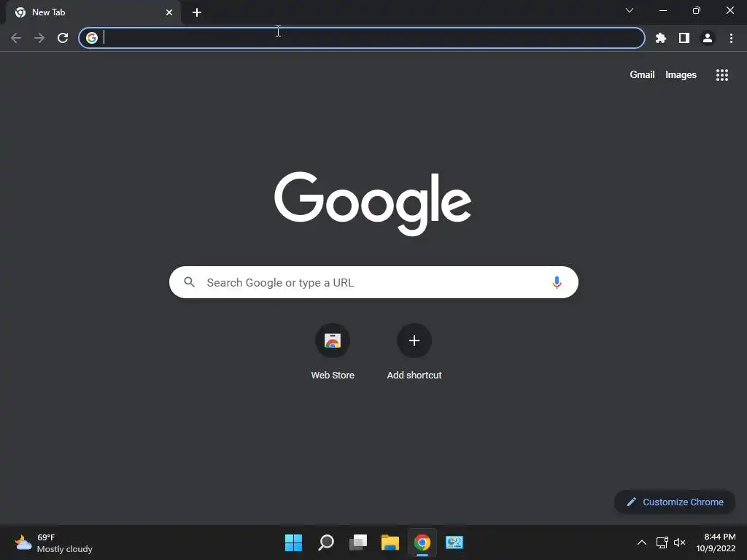Open the weather widget showing 69°F
The image size is (747, 560).
click(53, 542)
